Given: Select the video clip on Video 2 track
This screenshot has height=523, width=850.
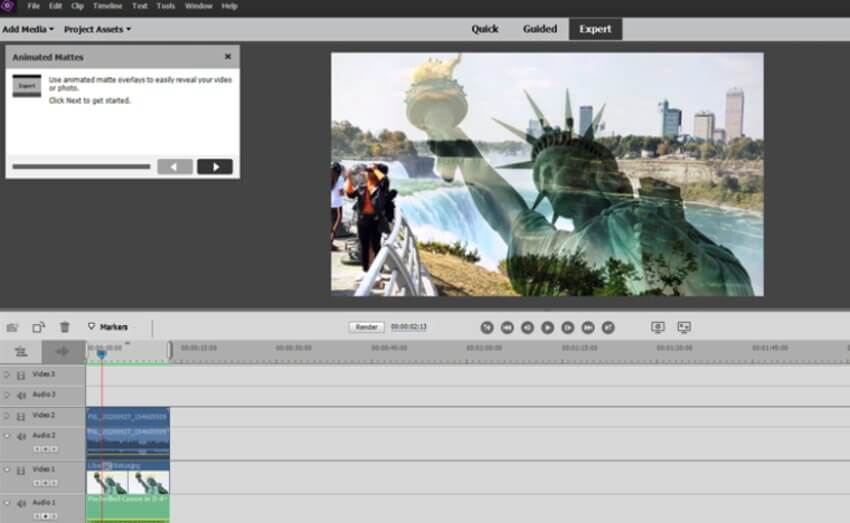Looking at the screenshot, I should pos(128,416).
